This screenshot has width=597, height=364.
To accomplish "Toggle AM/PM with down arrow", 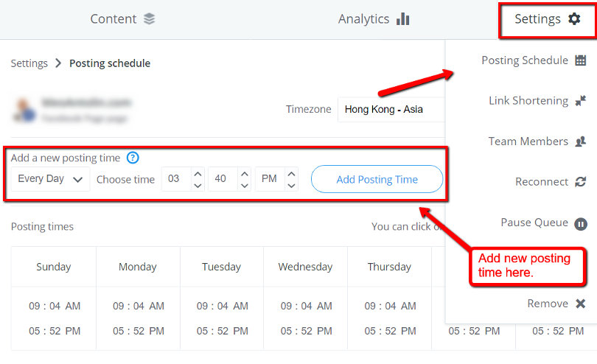I will point(291,186).
